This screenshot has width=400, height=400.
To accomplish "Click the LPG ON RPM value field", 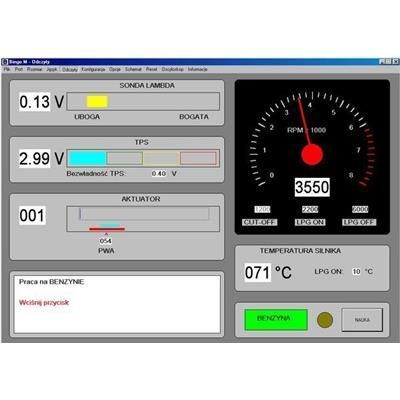I will pyautogui.click(x=310, y=209).
